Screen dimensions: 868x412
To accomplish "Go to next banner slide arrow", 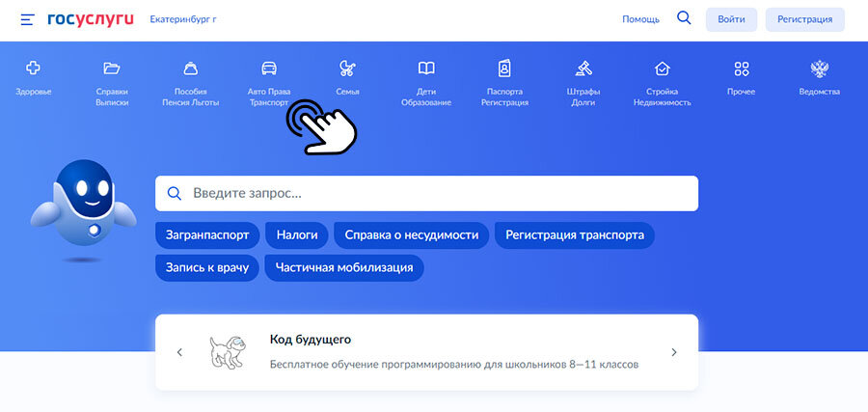I will point(674,352).
